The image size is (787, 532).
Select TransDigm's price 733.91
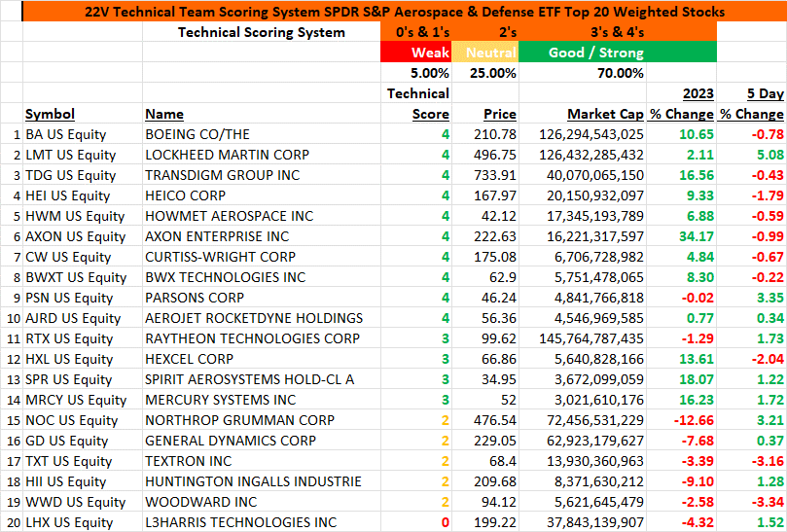pos(485,175)
